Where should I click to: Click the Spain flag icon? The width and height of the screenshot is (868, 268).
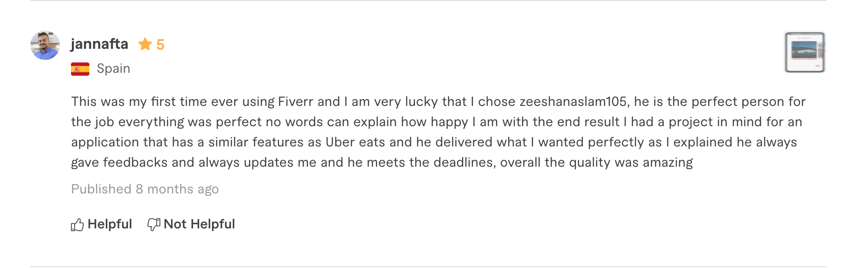(80, 69)
